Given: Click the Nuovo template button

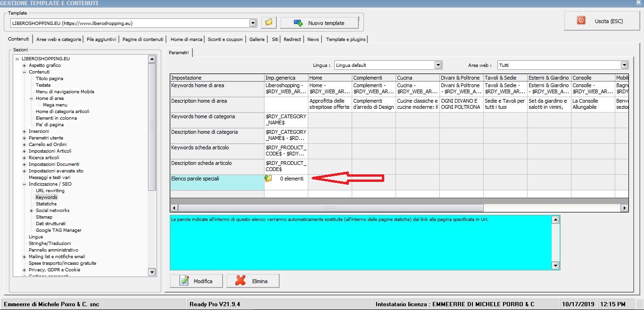Looking at the screenshot, I should pyautogui.click(x=319, y=23).
